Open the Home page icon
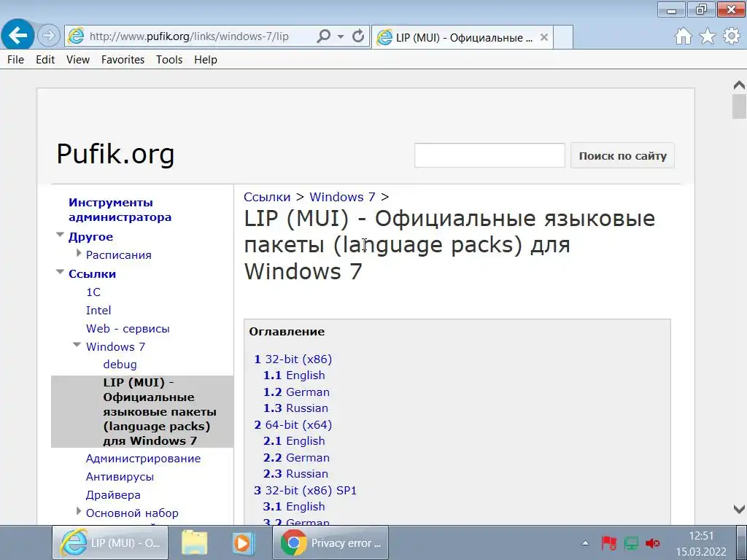The width and height of the screenshot is (747, 560). [x=683, y=36]
